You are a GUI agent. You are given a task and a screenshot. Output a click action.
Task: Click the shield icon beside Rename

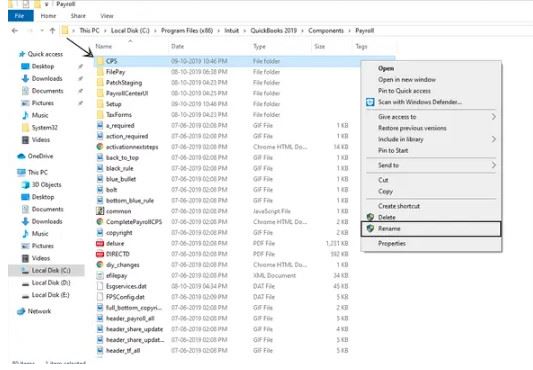click(370, 229)
